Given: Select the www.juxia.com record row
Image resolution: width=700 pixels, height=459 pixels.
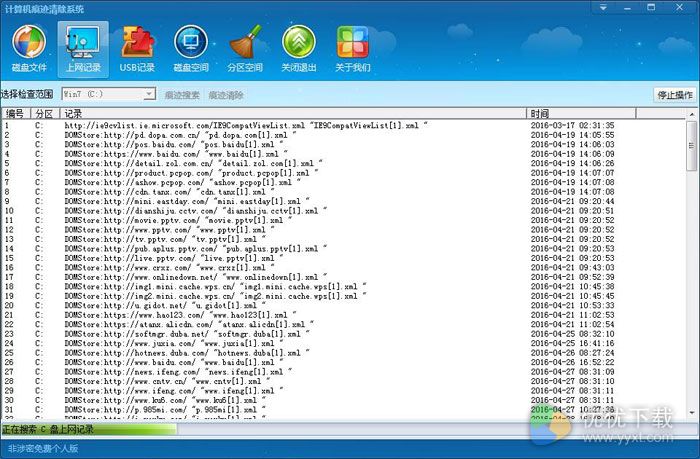Looking at the screenshot, I should tap(343, 343).
